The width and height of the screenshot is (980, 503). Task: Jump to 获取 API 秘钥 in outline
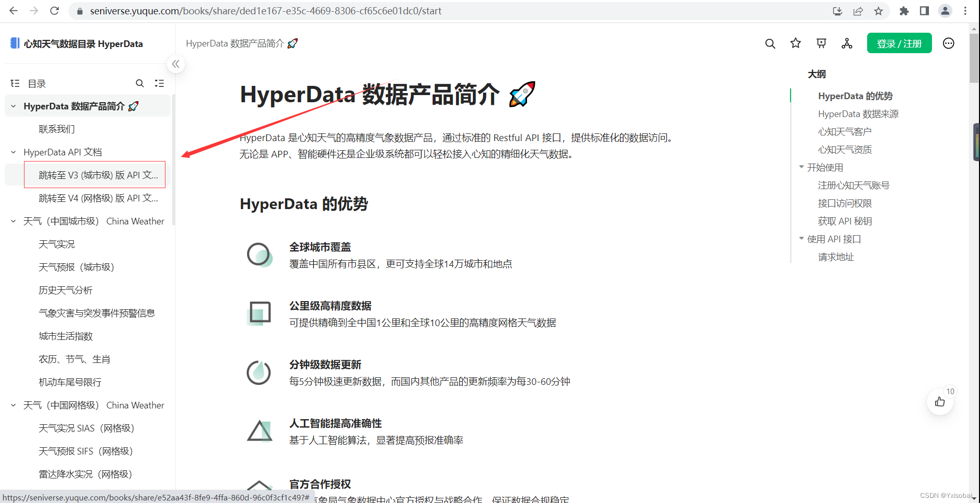point(845,221)
